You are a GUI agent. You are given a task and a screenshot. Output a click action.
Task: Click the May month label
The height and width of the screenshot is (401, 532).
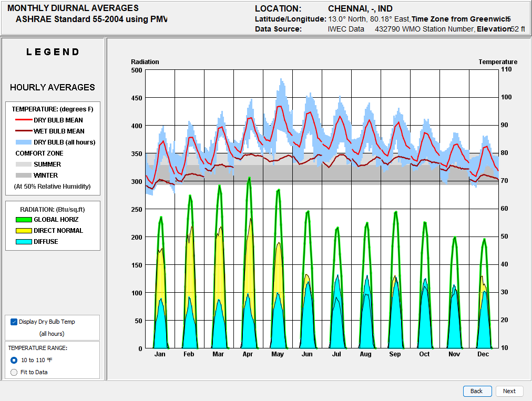tap(278, 354)
